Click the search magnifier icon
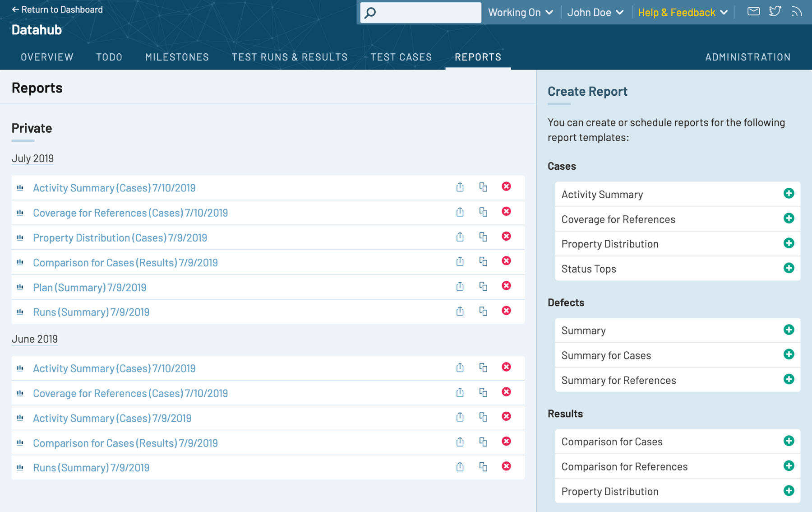The width and height of the screenshot is (812, 512). pos(370,13)
